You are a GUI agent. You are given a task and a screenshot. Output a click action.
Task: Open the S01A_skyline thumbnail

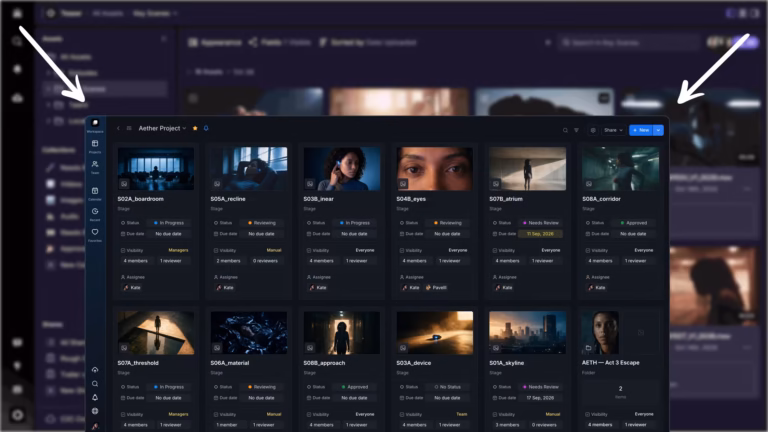[528, 333]
